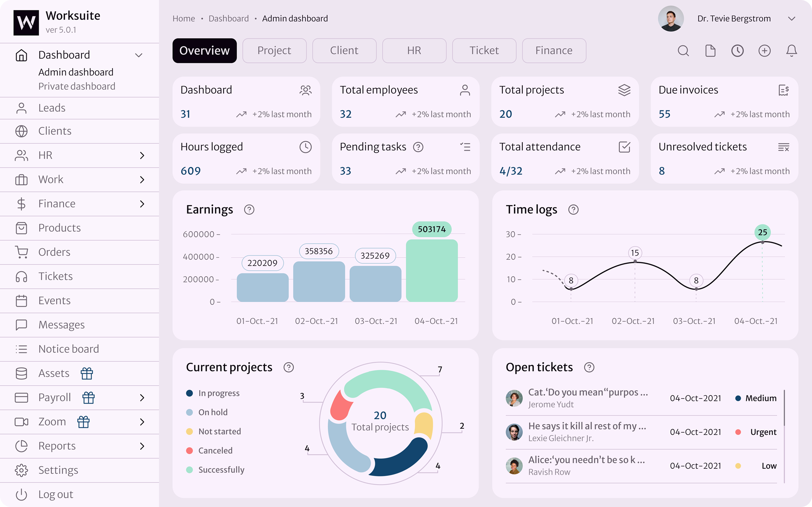Switch to the Project tab

pos(274,51)
